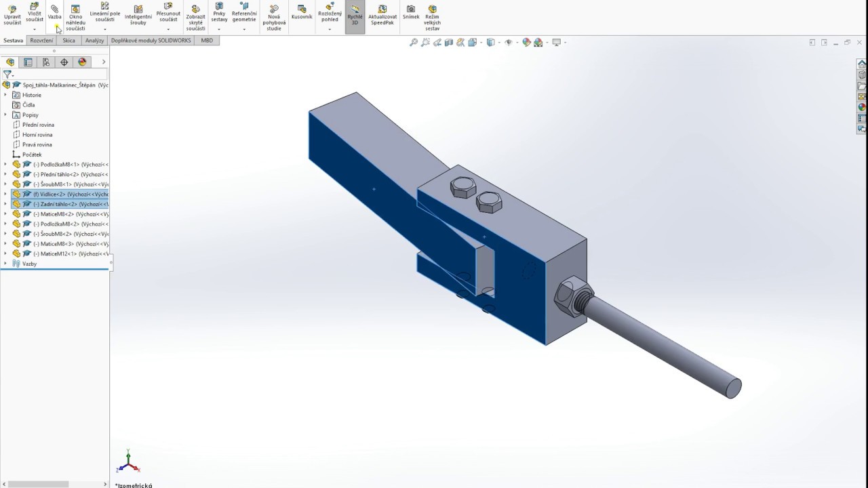Open Doplňkové moduly SOLIDWORKS tab
Screen dimensions: 868x488
(x=151, y=41)
